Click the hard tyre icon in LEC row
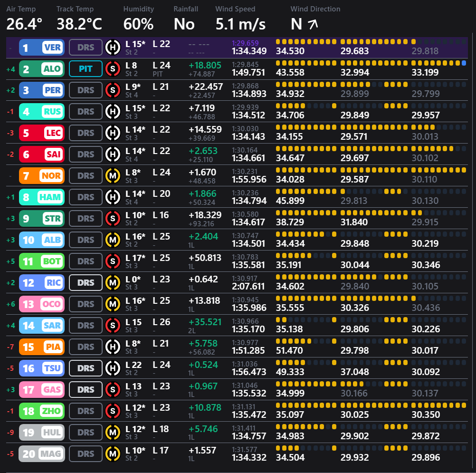The image size is (476, 473). (113, 133)
